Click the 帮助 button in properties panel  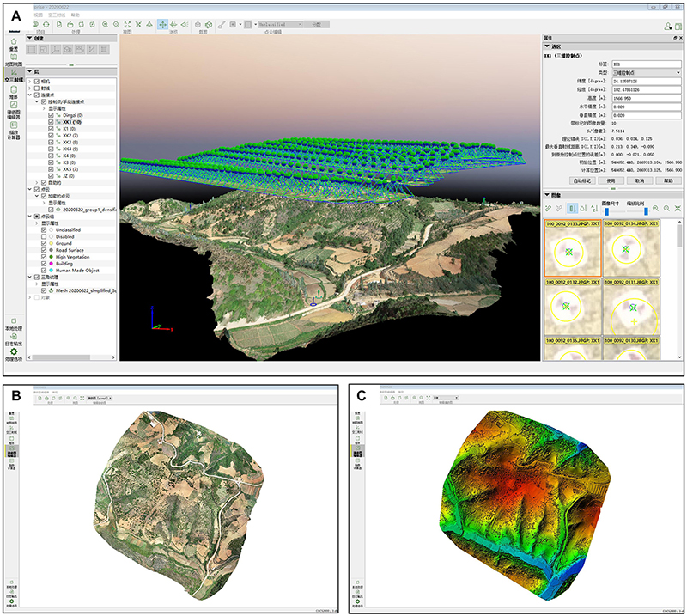[668, 180]
